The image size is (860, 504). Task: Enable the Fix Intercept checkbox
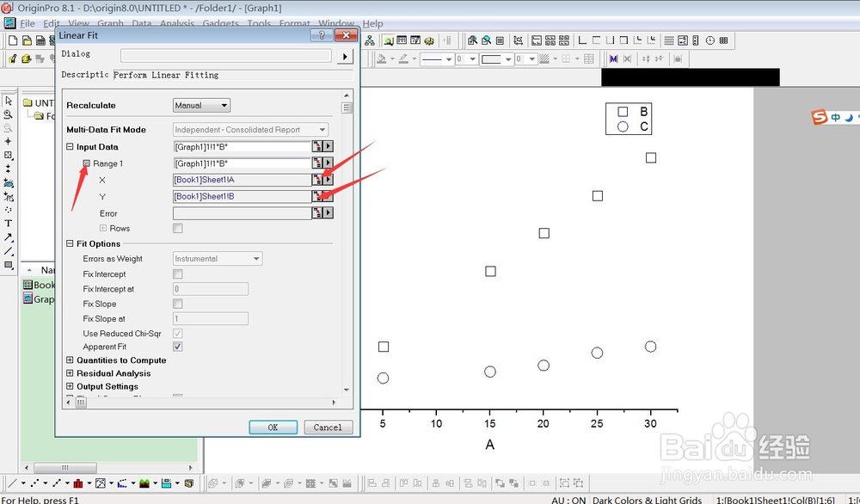[x=178, y=274]
